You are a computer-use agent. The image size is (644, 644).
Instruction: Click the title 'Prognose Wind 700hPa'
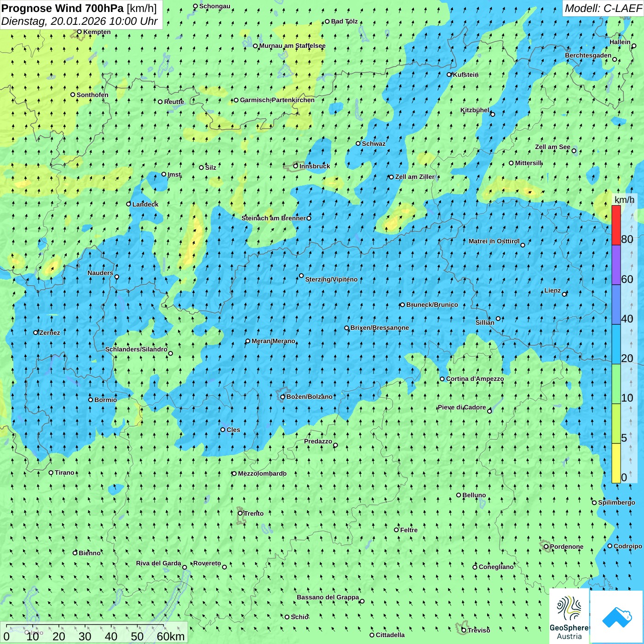click(x=63, y=8)
